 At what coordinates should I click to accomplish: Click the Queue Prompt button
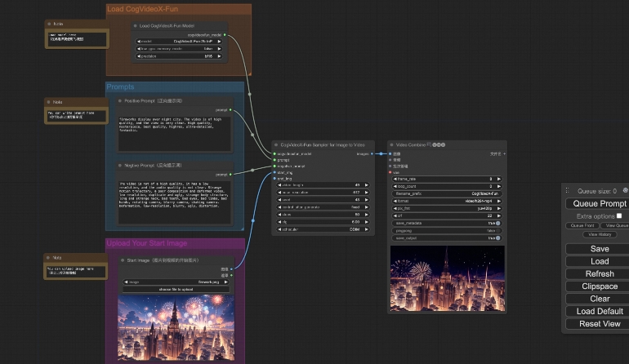click(x=599, y=203)
